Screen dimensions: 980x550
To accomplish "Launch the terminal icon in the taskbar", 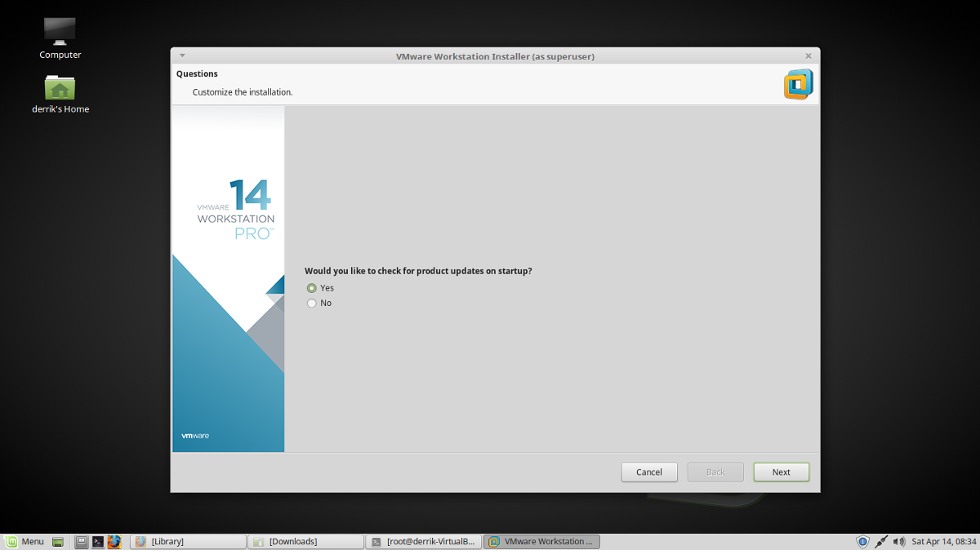I will pos(97,541).
